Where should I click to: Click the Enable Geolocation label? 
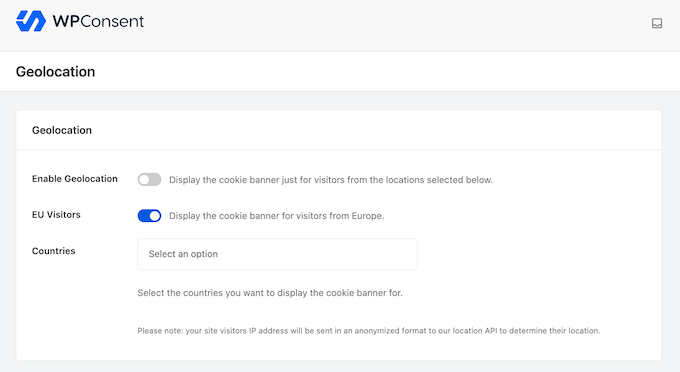pos(75,179)
